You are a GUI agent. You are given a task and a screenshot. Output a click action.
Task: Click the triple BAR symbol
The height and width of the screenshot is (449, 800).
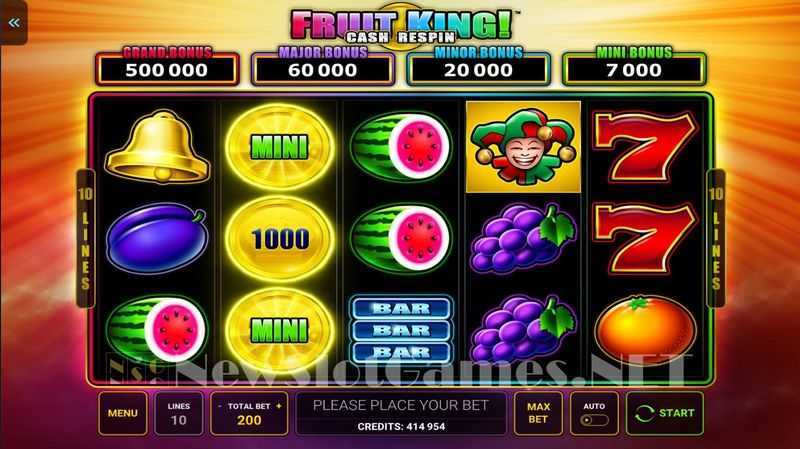tap(401, 330)
